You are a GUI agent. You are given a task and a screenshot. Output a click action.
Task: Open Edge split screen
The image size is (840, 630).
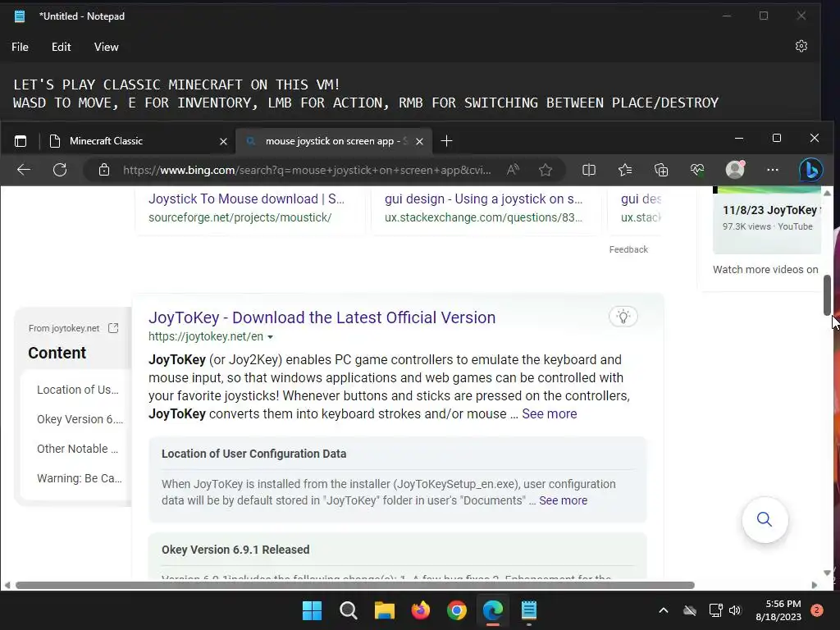click(x=589, y=170)
